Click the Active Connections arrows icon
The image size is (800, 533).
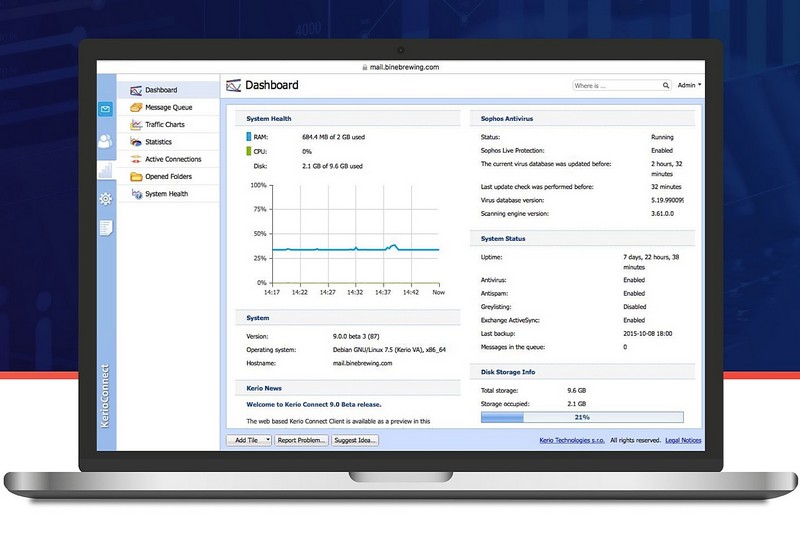click(x=136, y=159)
